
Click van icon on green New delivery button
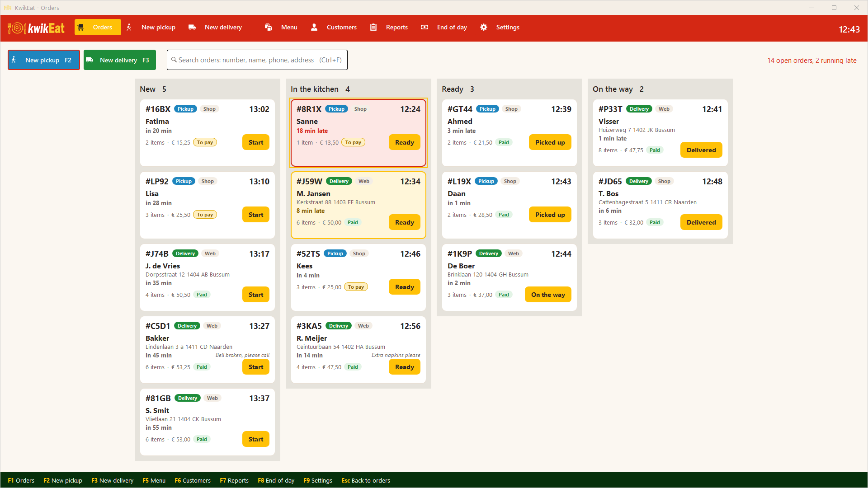point(90,60)
